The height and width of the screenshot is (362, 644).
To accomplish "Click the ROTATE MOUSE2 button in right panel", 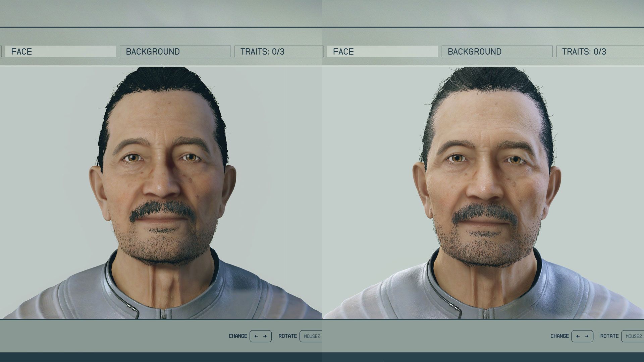I will (x=633, y=336).
